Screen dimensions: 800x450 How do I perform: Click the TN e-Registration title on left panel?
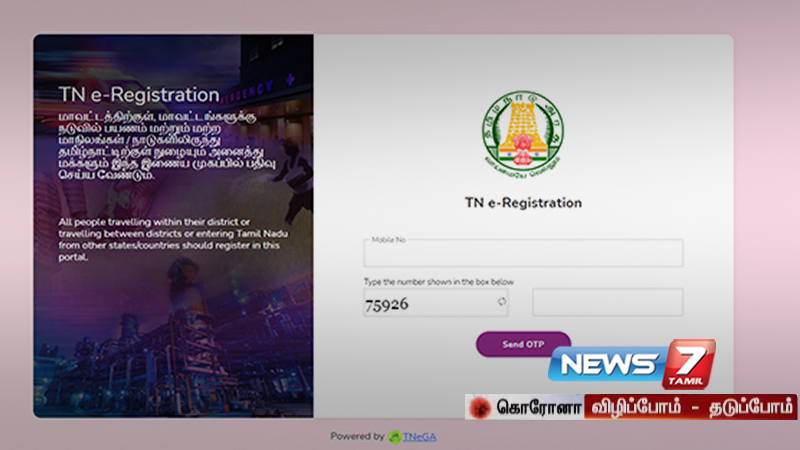tap(139, 96)
